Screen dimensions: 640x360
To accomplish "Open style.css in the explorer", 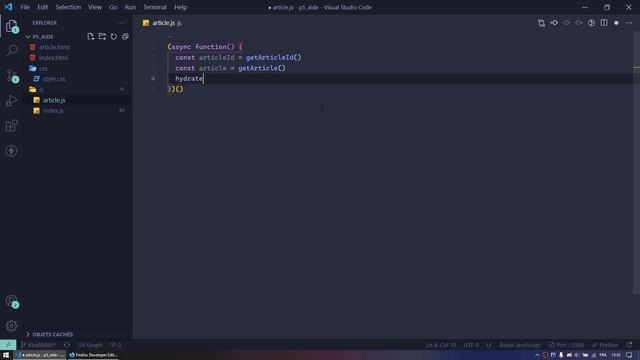I will pyautogui.click(x=78, y=79).
